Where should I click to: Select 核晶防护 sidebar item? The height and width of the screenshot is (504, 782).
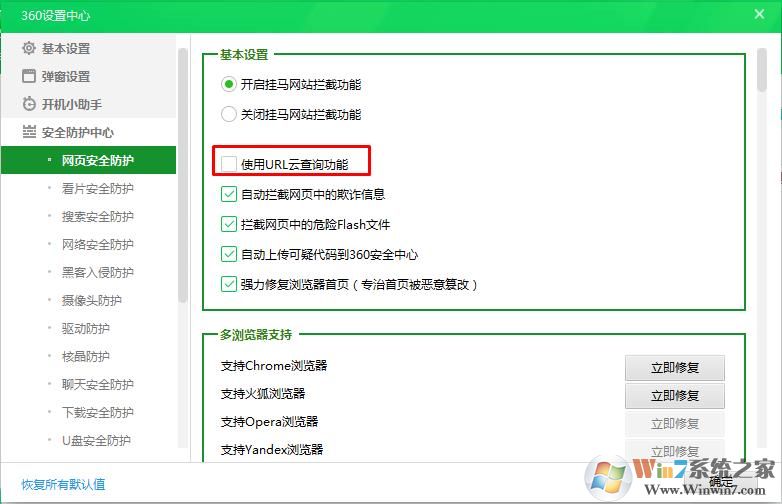88,356
